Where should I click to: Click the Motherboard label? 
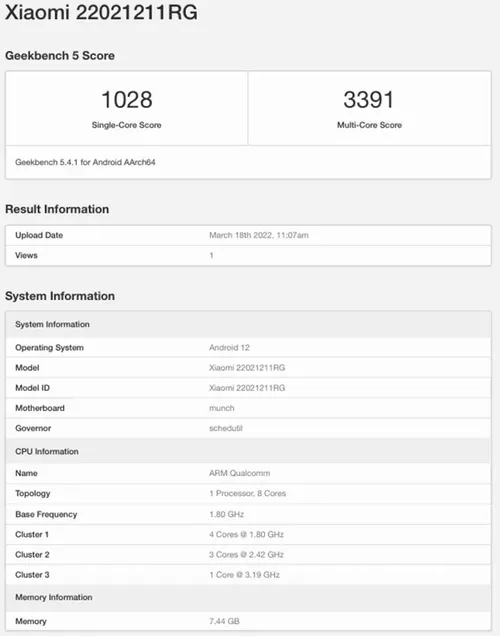point(40,408)
